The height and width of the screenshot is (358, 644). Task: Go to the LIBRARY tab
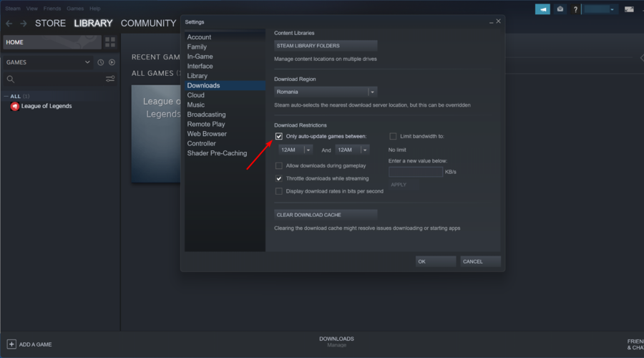tap(93, 24)
